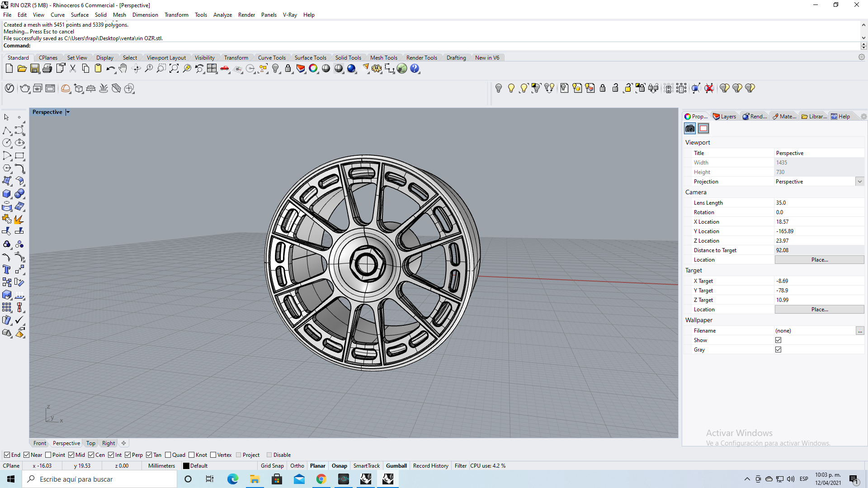The image size is (868, 488).
Task: Open the Mesh menu
Action: [119, 15]
